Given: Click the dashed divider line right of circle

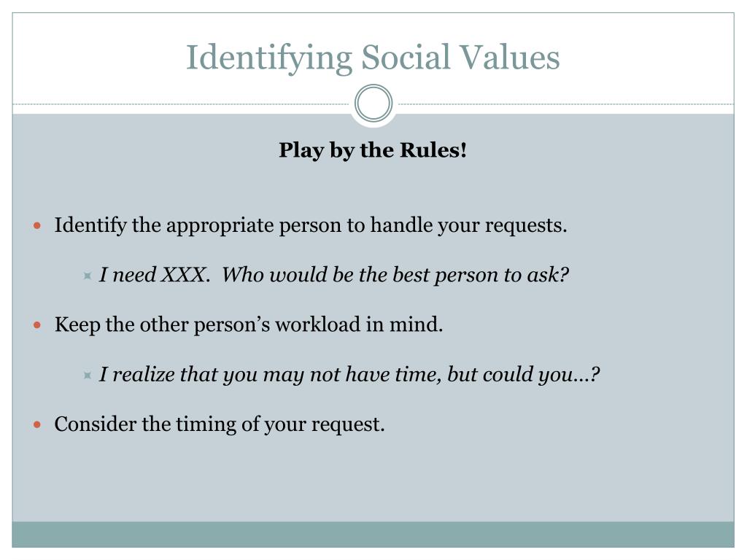Looking at the screenshot, I should pyautogui.click(x=566, y=104).
